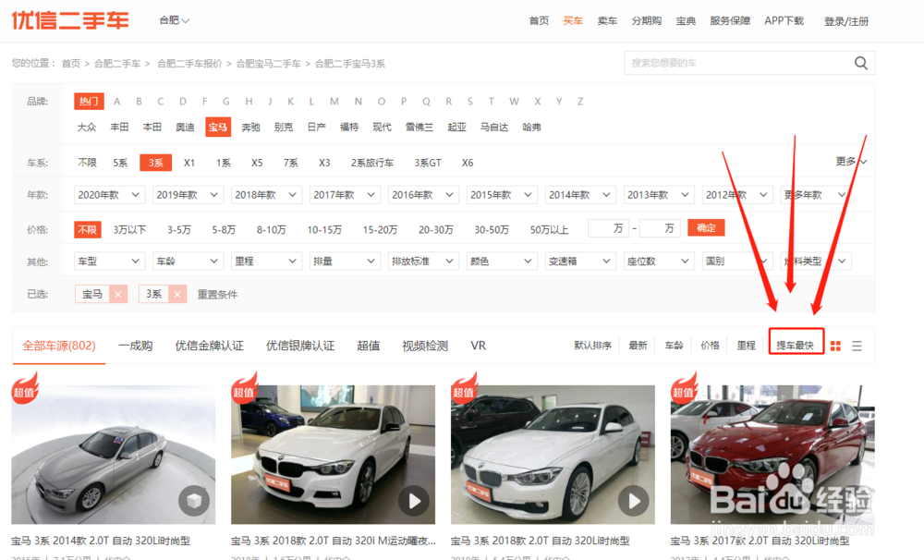Switch to 优信银牌认证 tab
Viewport: 924px width, 560px height.
pos(300,346)
